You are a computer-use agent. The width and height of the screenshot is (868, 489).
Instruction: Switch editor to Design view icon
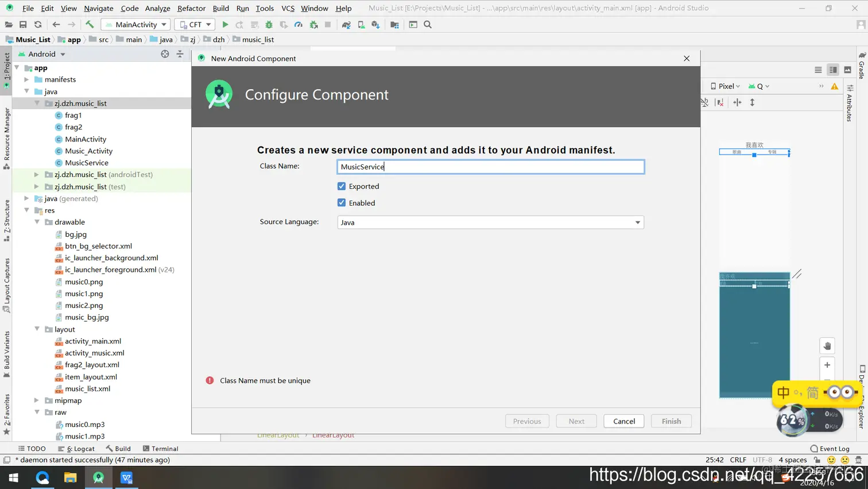click(x=847, y=70)
